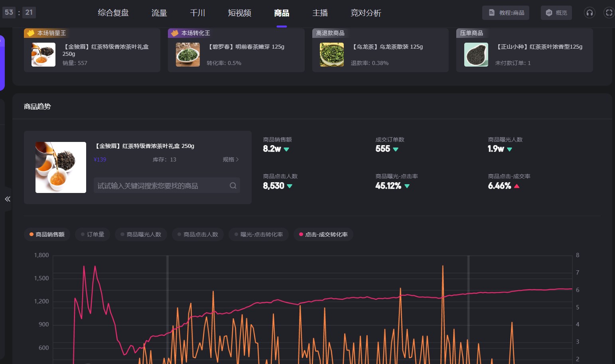The image size is (615, 364).
Task: Open the 乌龙茶散装 125g product thumbnail
Action: tap(332, 55)
